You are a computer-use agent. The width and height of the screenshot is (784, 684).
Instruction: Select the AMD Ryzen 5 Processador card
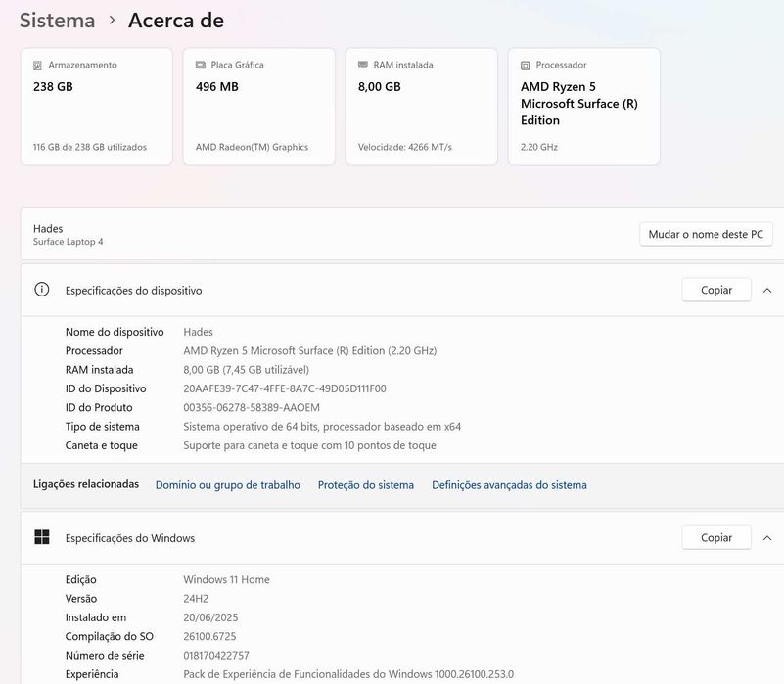pos(583,107)
